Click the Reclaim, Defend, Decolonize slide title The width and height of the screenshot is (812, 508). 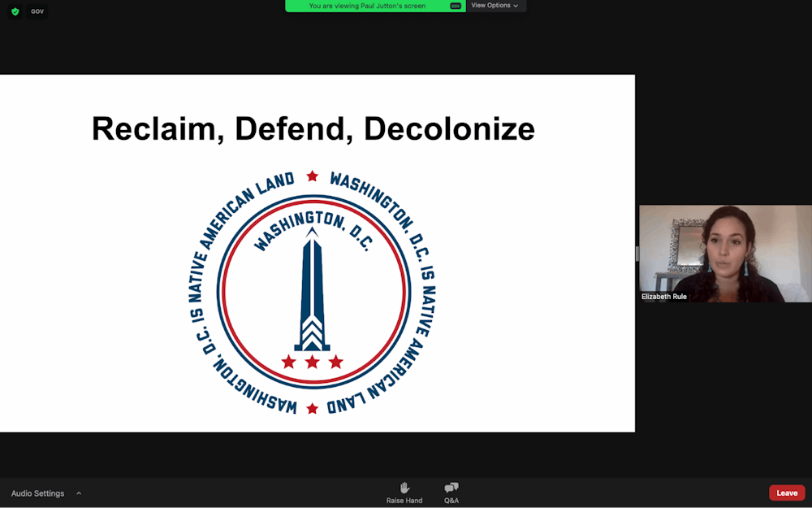pos(313,129)
